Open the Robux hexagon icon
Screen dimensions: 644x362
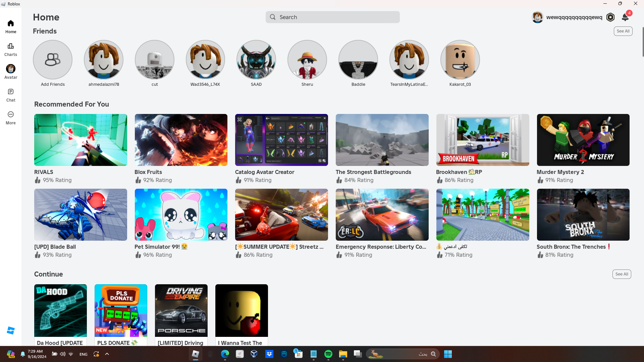[x=610, y=17]
